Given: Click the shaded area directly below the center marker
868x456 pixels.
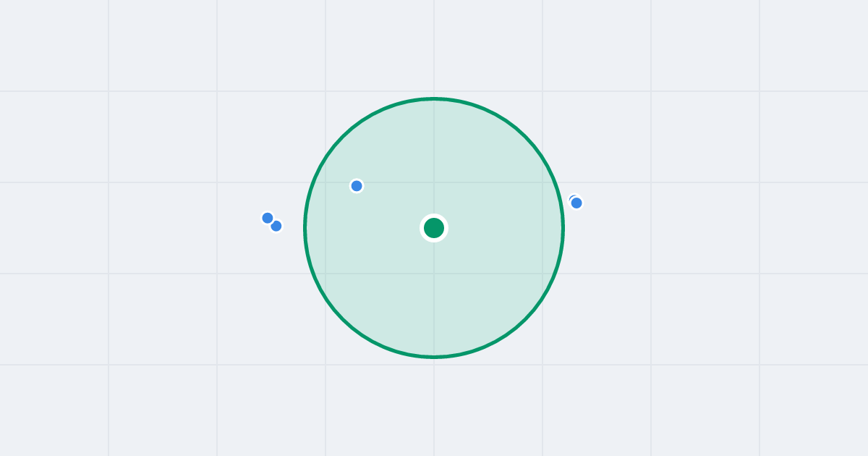Looking at the screenshot, I should 434,297.
